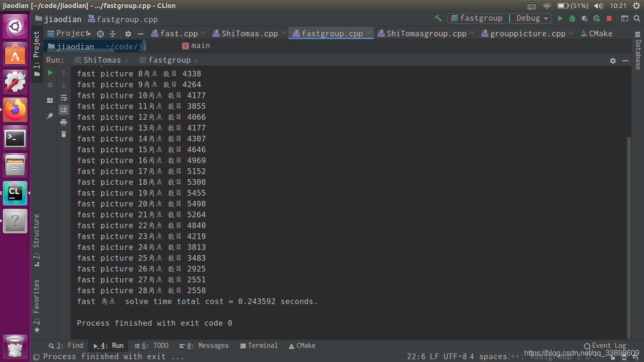Image resolution: width=644 pixels, height=362 pixels.
Task: Launch the profiler icon in top toolbar
Action: pos(597,18)
